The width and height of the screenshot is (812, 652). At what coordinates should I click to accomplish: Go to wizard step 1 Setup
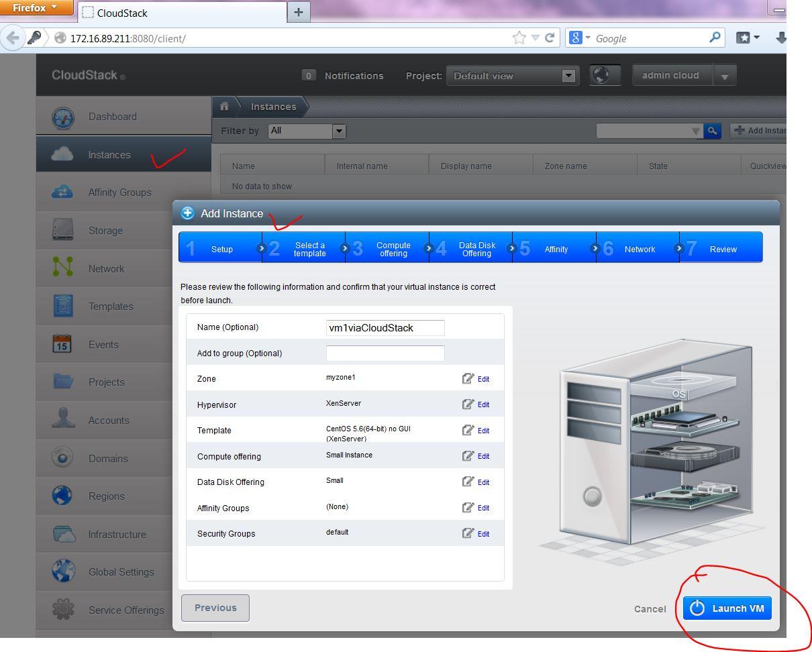pyautogui.click(x=220, y=248)
